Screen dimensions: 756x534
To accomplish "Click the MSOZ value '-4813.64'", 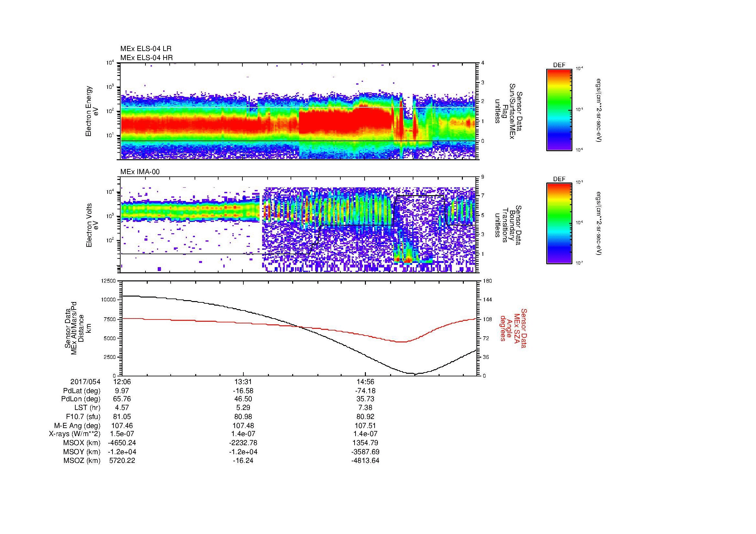I will 365,461.
